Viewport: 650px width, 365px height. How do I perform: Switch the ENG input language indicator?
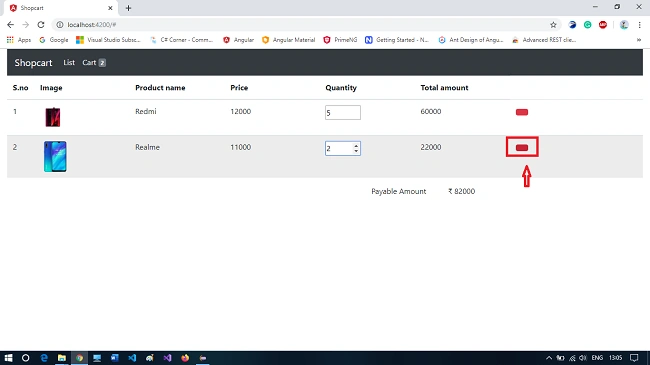pyautogui.click(x=597, y=358)
